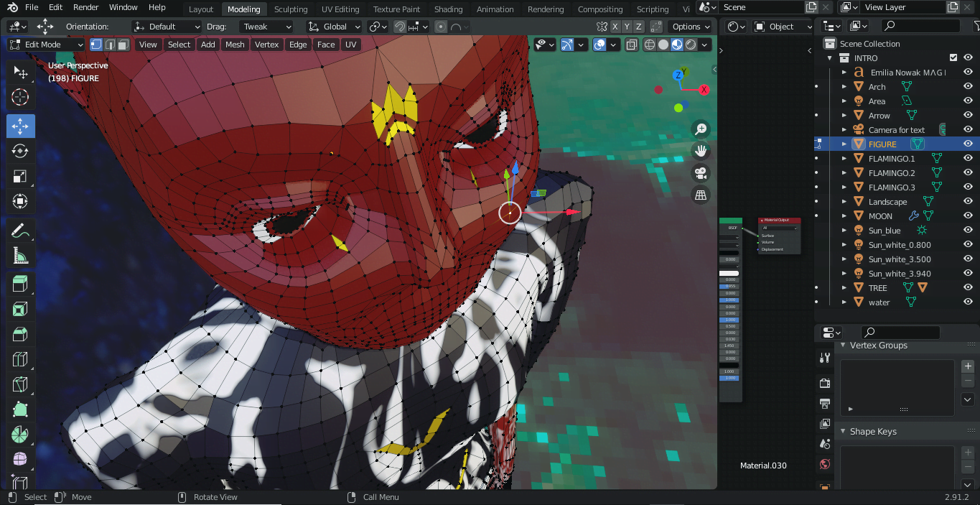The height and width of the screenshot is (505, 980).
Task: Open the Vertex Groups specials chevron menu
Action: click(968, 399)
